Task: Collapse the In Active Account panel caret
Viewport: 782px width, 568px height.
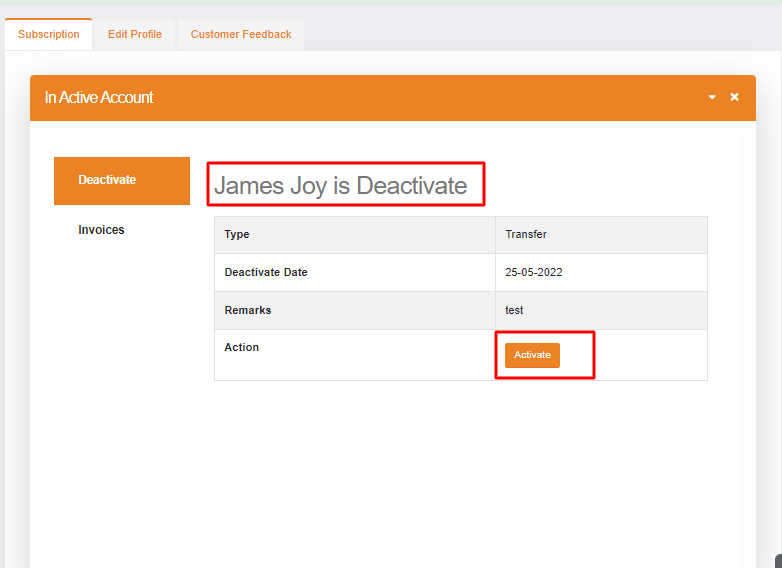Action: pyautogui.click(x=712, y=98)
